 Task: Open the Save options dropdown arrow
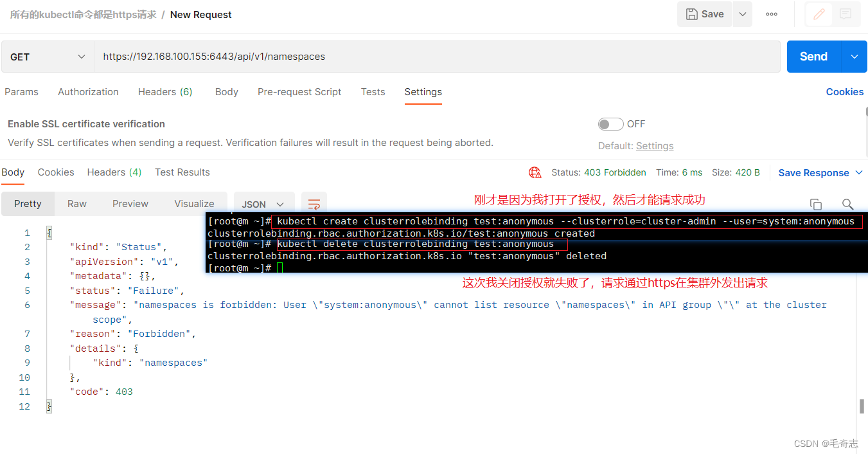(x=742, y=14)
